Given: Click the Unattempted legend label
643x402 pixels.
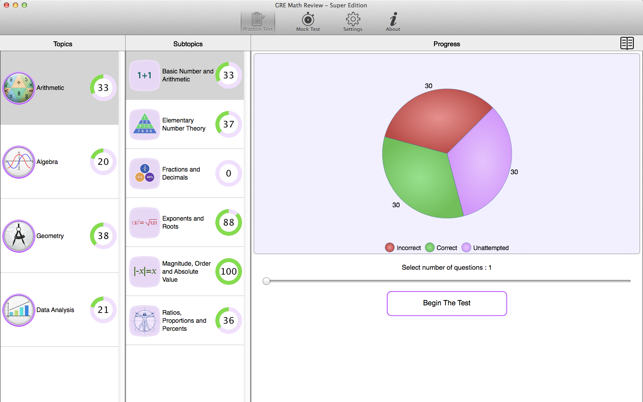Looking at the screenshot, I should 491,248.
